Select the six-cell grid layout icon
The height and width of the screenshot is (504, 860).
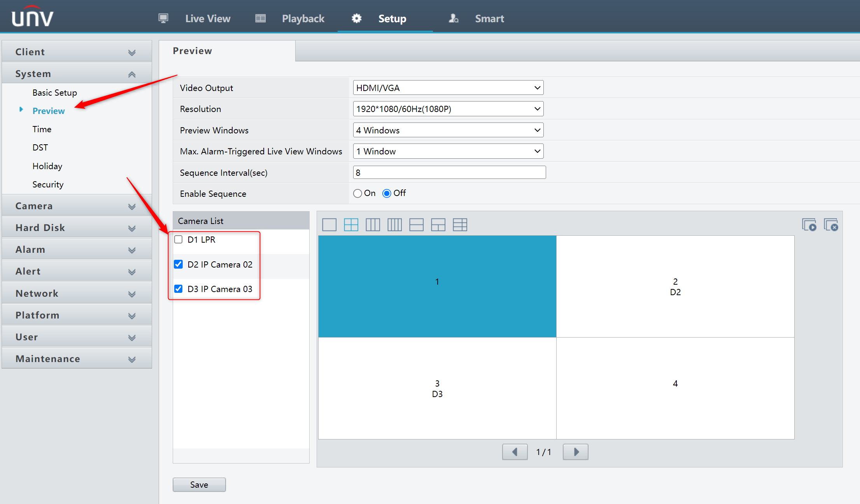460,225
